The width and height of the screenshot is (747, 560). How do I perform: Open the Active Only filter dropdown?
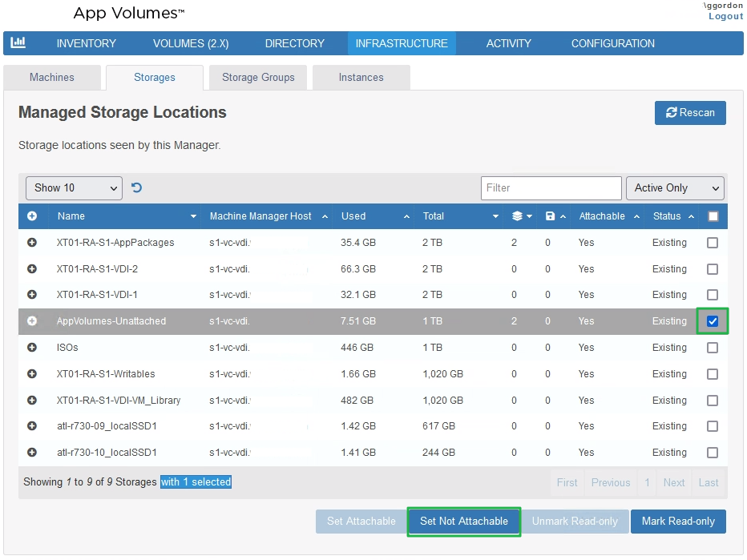pos(675,187)
